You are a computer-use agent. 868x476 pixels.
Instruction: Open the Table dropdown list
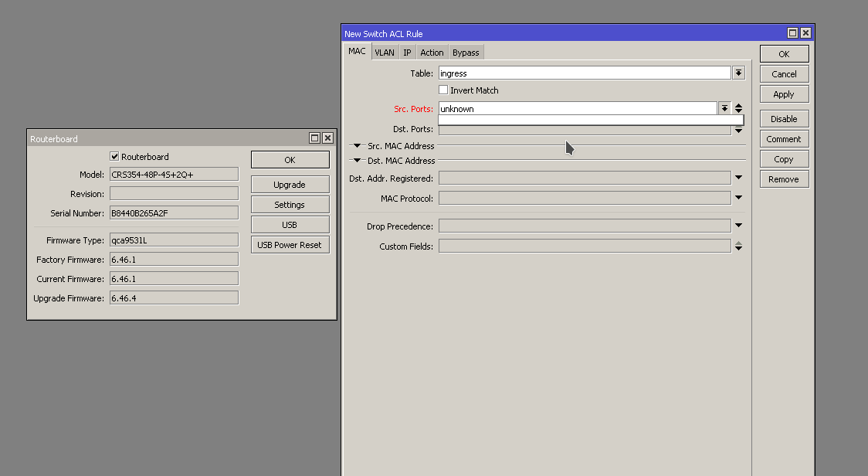(738, 73)
